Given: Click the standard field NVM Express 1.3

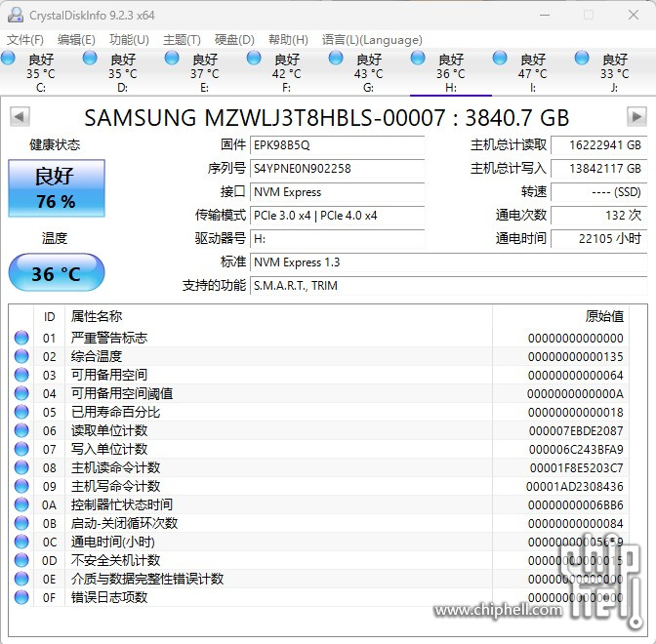Looking at the screenshot, I should pyautogui.click(x=448, y=262).
